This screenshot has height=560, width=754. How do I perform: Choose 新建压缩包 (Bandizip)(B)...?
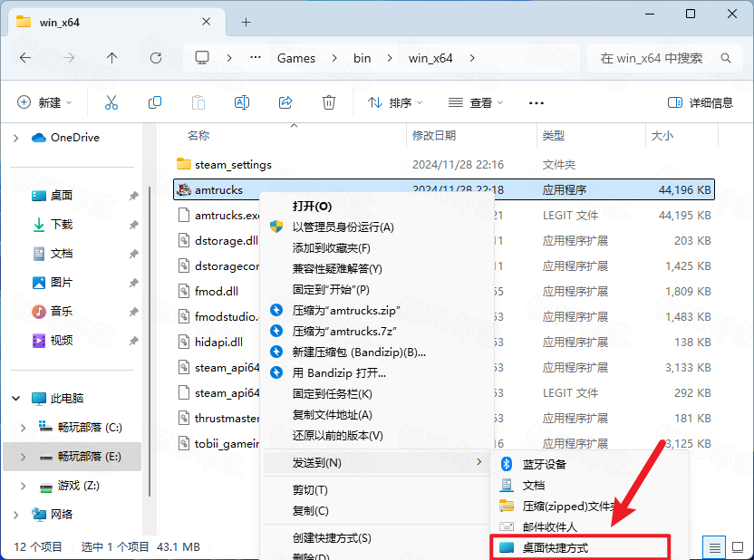click(377, 352)
